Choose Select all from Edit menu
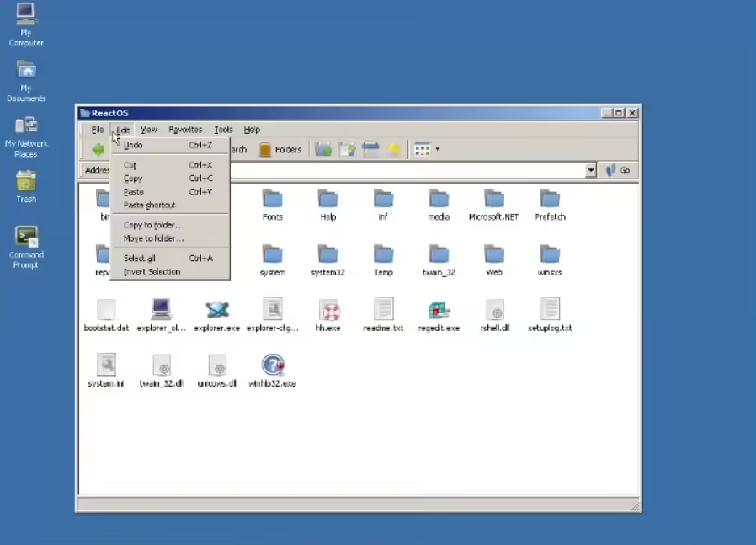 [140, 259]
